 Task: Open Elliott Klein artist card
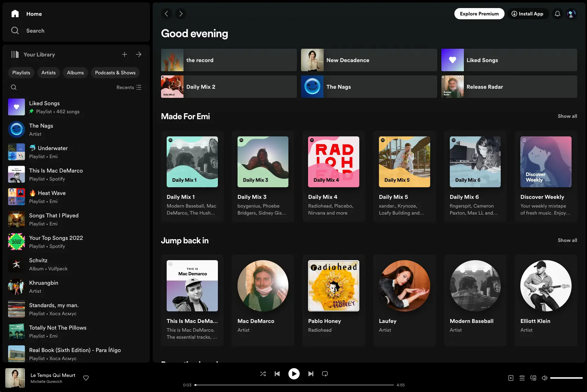tap(546, 300)
